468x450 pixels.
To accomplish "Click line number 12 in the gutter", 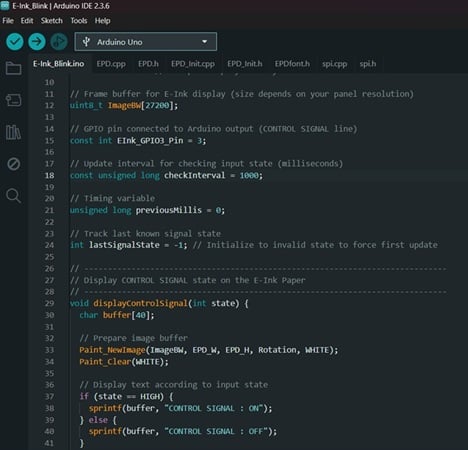I will [x=49, y=106].
